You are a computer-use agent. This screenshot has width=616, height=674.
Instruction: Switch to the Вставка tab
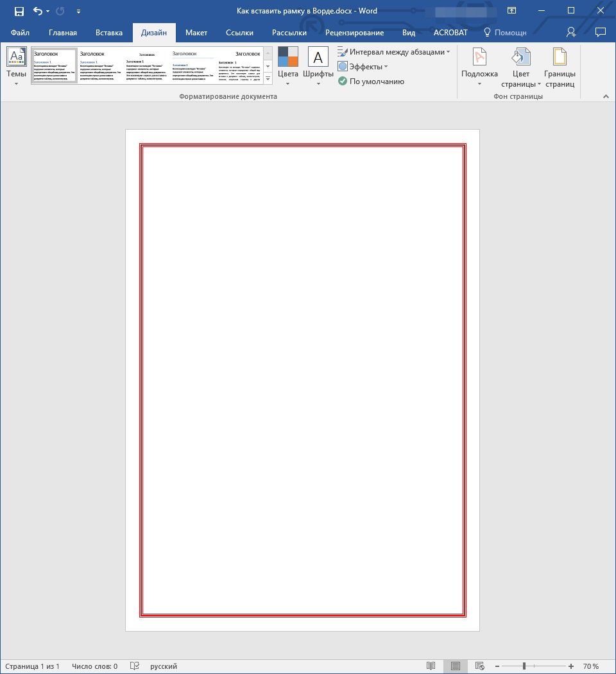(x=109, y=33)
